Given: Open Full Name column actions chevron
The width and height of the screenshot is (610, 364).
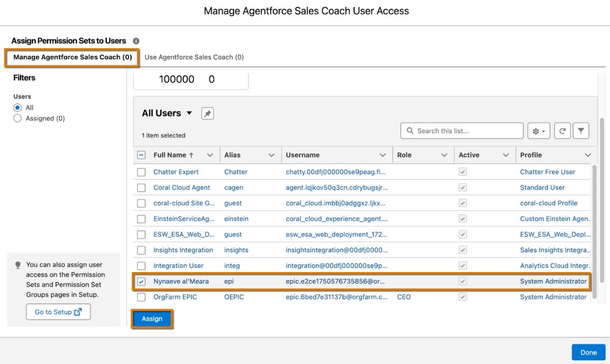Looking at the screenshot, I should [x=210, y=155].
